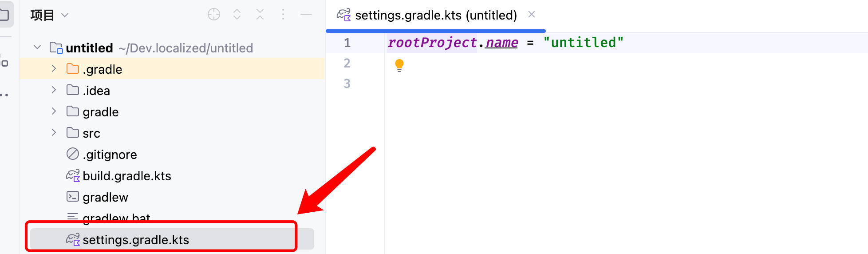Expand the .gradle folder
This screenshot has width=868, height=254.
coord(54,69)
